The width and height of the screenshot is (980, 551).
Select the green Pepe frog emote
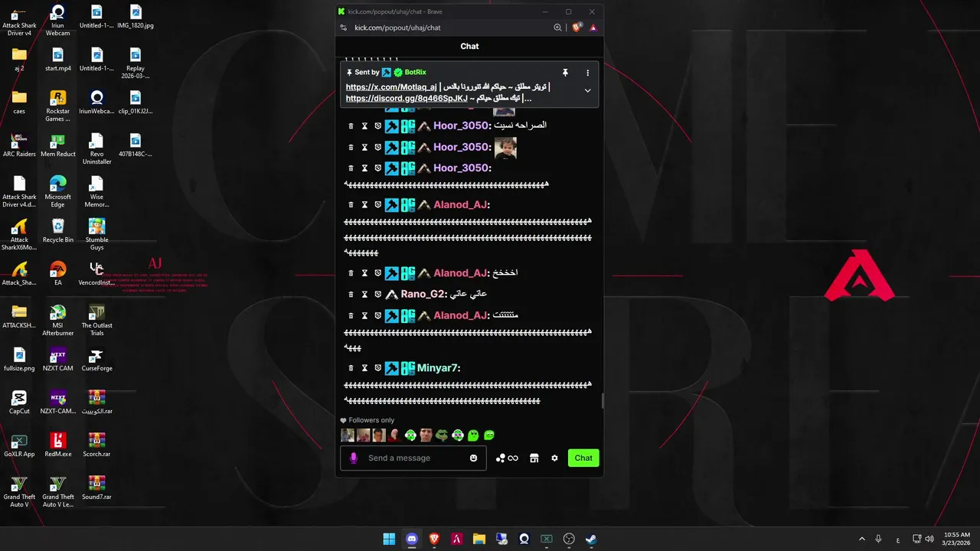442,435
